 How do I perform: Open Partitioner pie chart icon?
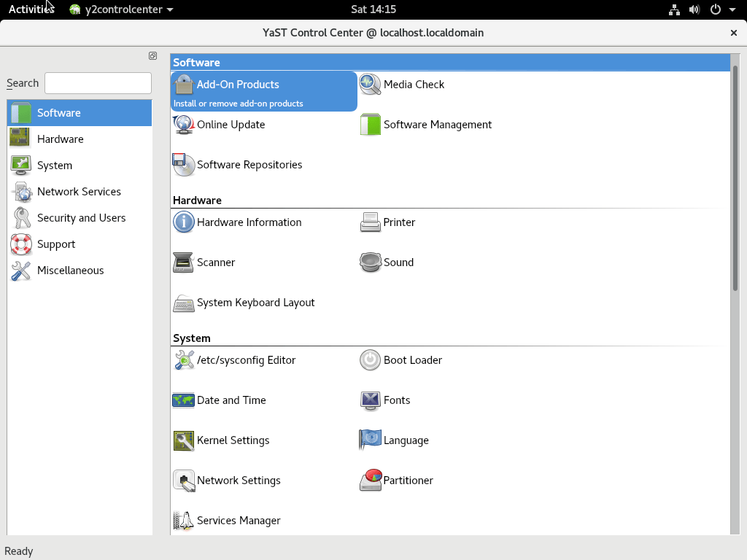pos(370,480)
